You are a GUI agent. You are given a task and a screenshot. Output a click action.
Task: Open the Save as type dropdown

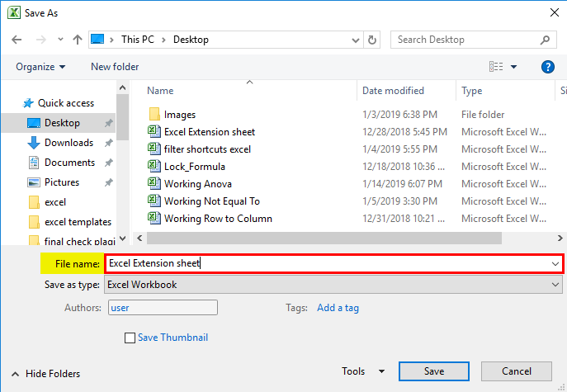tap(334, 285)
